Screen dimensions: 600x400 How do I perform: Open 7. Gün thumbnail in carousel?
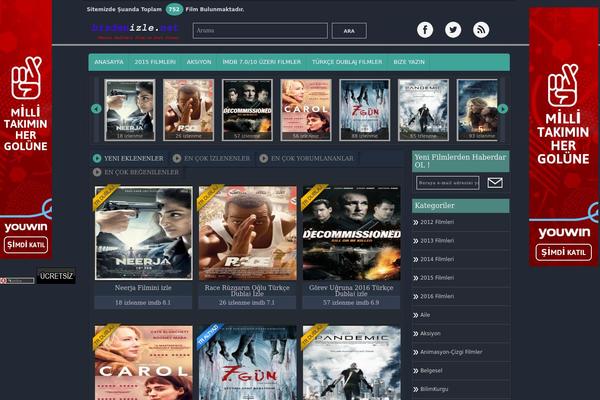365,110
